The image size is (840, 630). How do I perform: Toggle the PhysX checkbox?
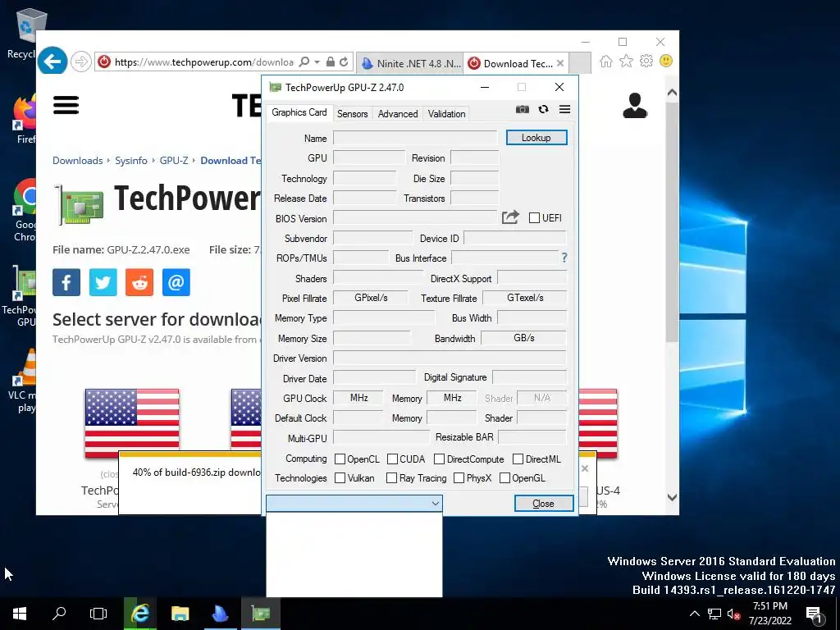pyautogui.click(x=459, y=477)
